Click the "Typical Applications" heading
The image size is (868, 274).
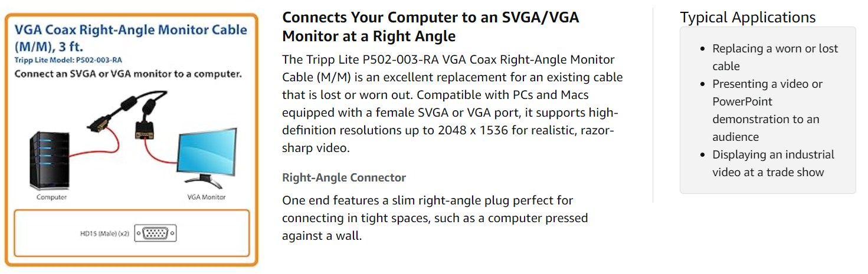(748, 18)
